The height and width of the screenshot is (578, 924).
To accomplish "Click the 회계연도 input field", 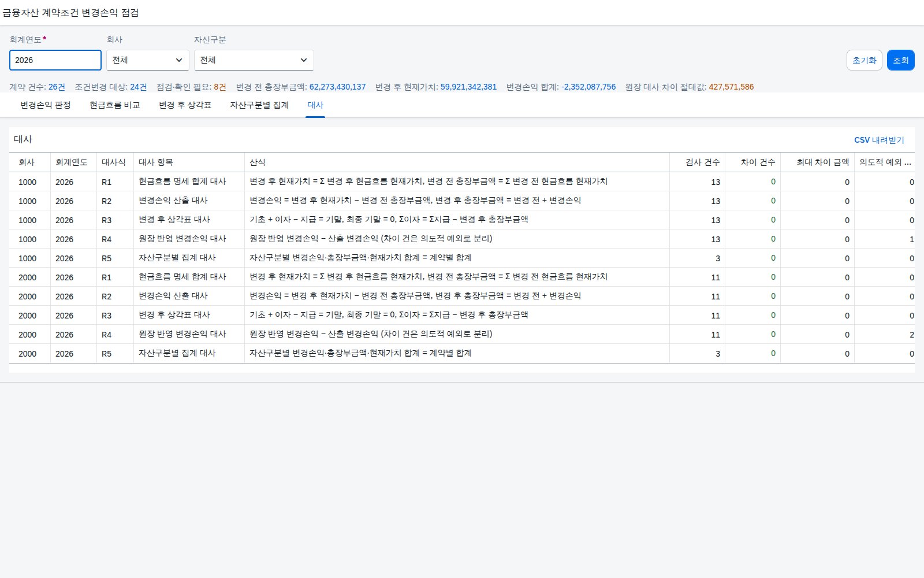I will (x=55, y=60).
